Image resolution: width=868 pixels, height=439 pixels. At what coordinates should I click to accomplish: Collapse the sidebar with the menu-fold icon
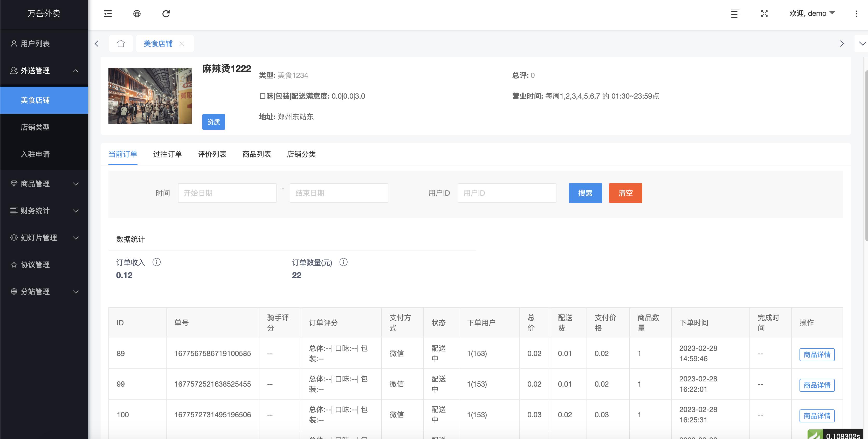[x=108, y=13]
